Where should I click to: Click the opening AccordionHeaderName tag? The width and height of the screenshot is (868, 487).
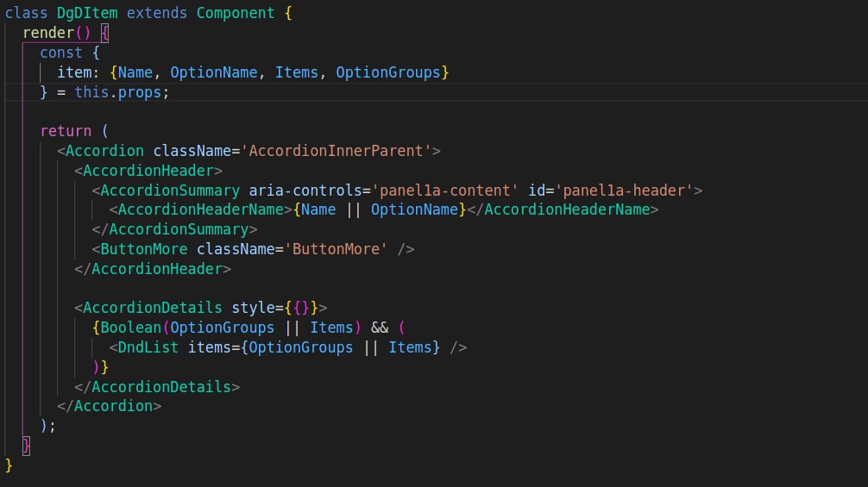click(200, 209)
